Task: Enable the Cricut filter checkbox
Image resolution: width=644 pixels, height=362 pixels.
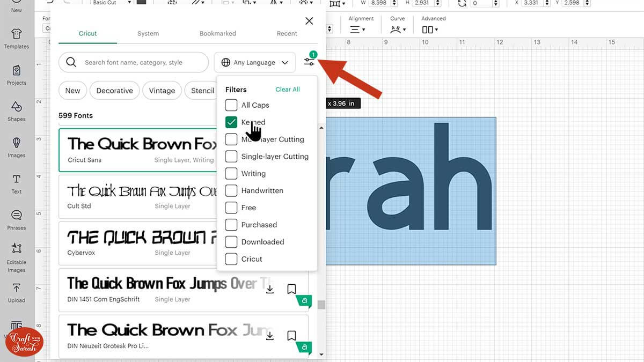Action: [231, 259]
